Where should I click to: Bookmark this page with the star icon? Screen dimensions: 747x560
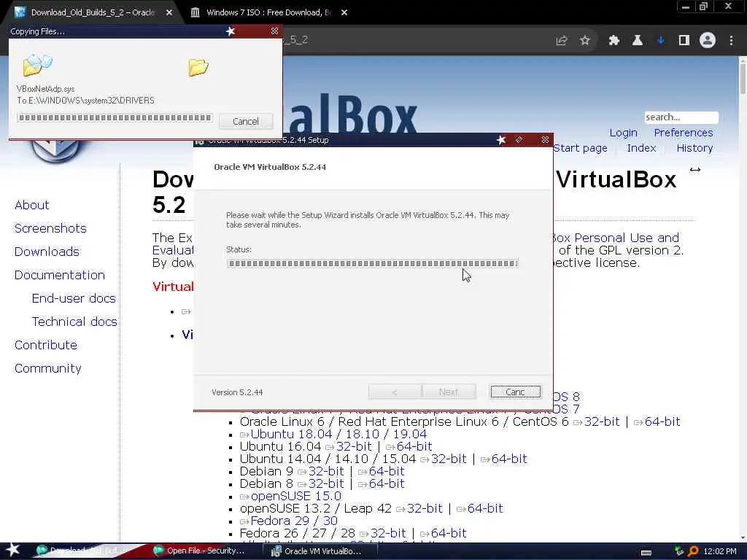tap(585, 41)
